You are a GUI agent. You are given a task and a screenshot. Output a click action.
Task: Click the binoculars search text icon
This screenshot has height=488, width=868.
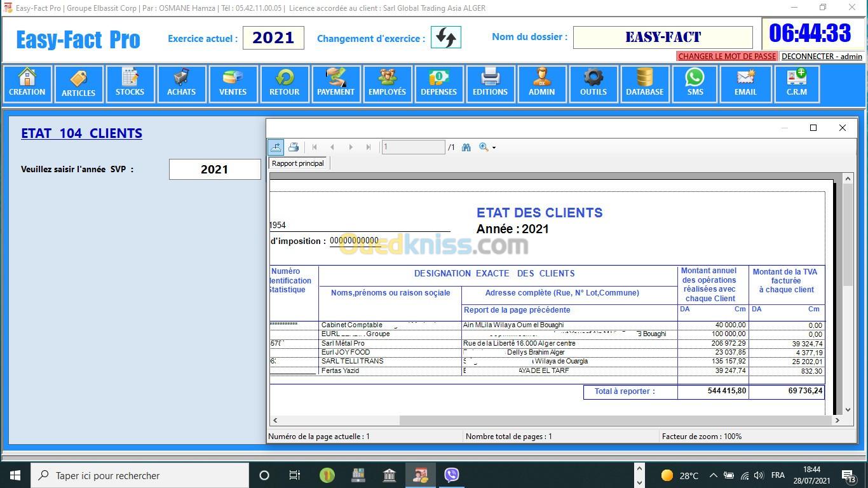click(x=466, y=147)
